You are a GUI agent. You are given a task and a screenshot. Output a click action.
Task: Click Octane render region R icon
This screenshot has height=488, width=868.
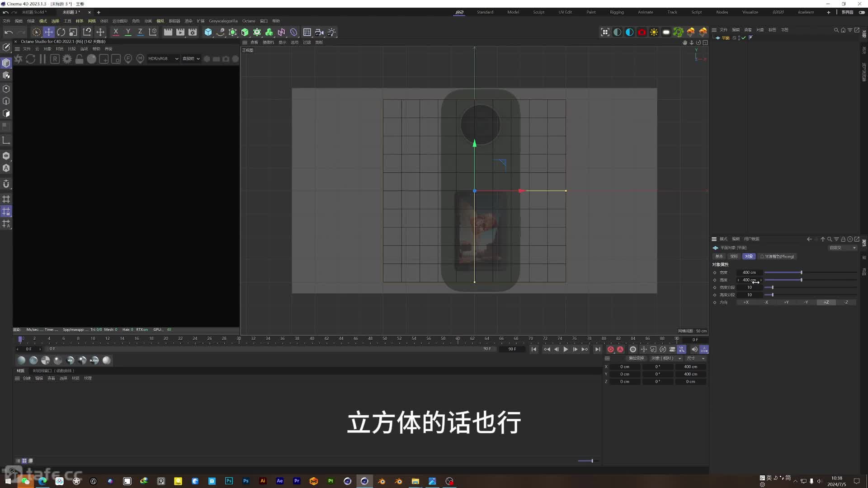pyautogui.click(x=55, y=59)
